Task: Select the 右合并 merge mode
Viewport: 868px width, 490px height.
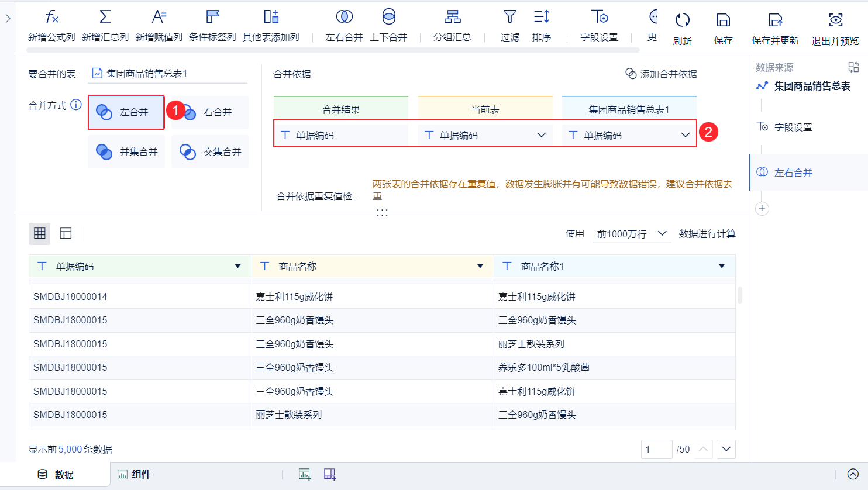Action: [211, 112]
